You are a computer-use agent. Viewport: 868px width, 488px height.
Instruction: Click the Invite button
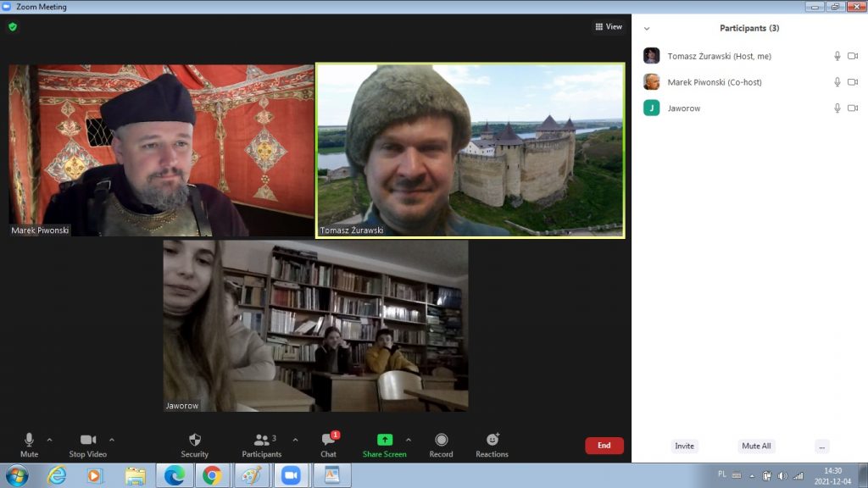(684, 446)
